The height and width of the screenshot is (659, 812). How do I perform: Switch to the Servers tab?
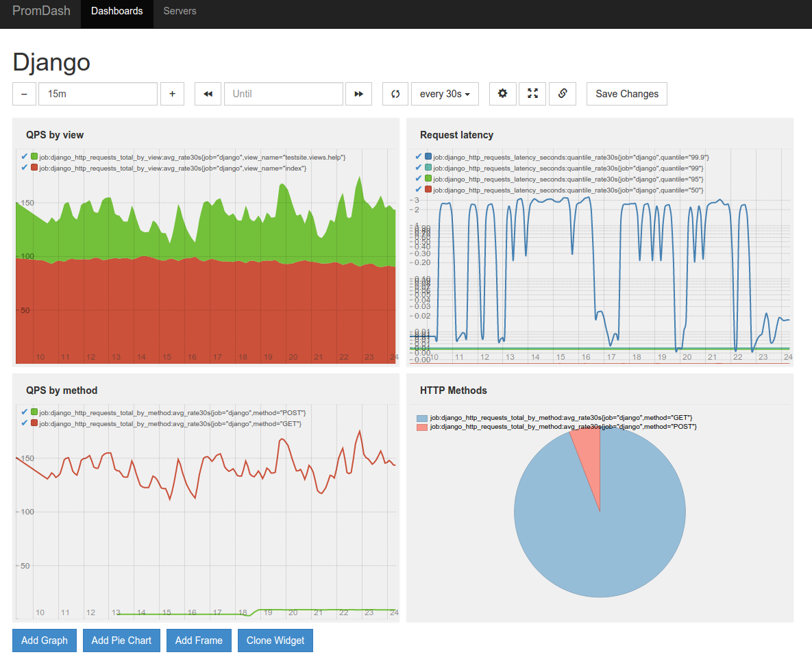point(180,11)
